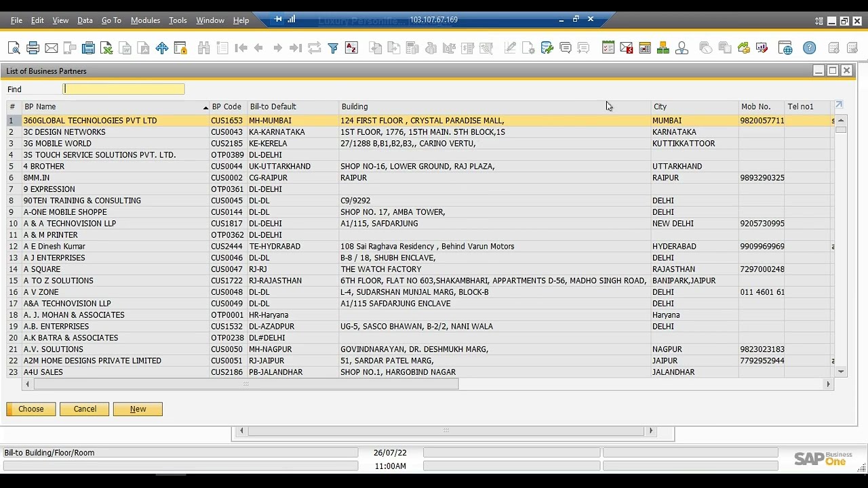Click into the Find input field
Screen dimensions: 868x488
[124, 89]
